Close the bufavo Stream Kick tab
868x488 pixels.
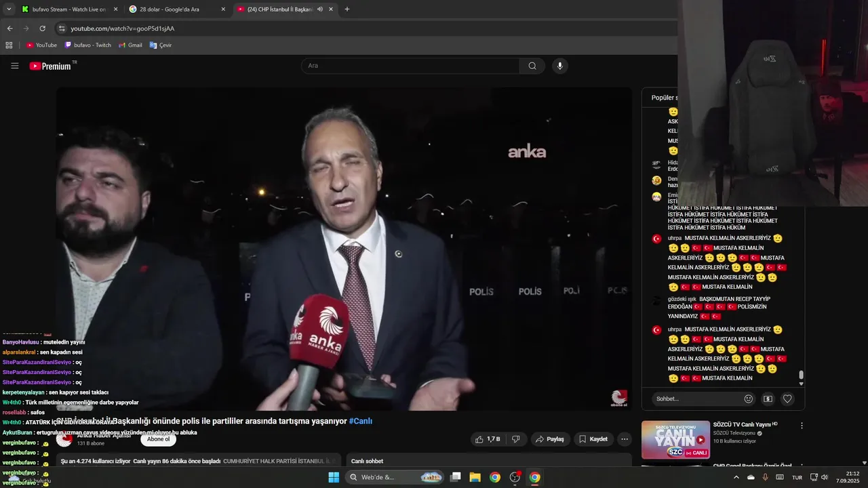pos(115,9)
